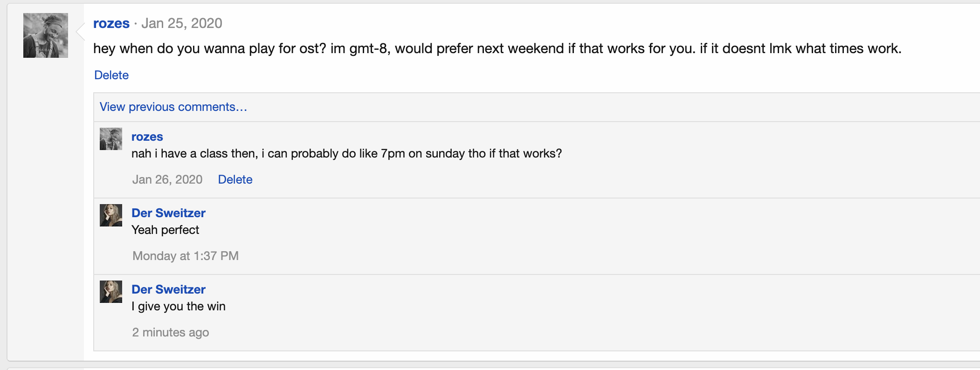
Task: Open rozes' large profile avatar on the main post
Action: tap(46, 35)
